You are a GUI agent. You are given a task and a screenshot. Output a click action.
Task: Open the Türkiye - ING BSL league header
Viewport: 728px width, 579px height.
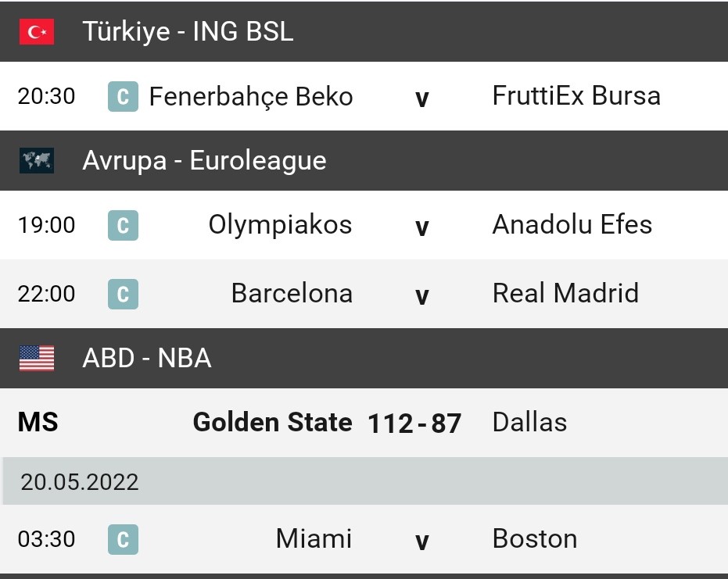(x=364, y=31)
